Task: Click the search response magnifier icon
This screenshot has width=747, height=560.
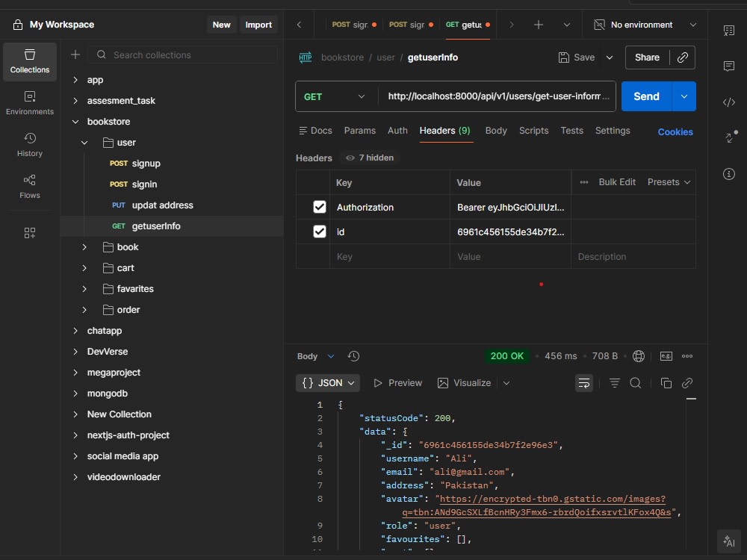Action: point(636,383)
